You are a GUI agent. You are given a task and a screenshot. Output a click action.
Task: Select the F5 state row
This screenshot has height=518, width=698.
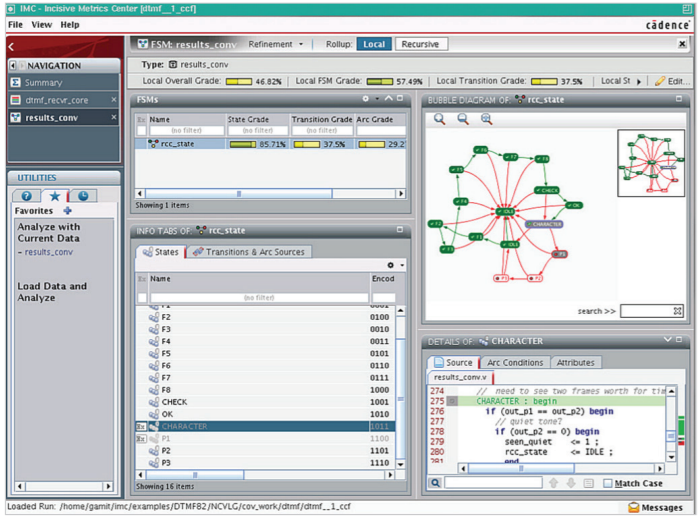[x=265, y=353]
